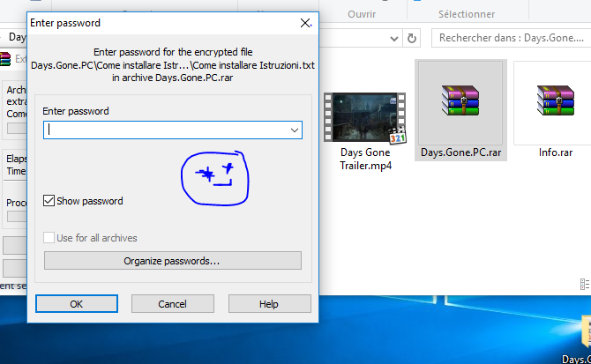Open the Ouvrir ribbon group label
This screenshot has width=591, height=364.
click(362, 14)
